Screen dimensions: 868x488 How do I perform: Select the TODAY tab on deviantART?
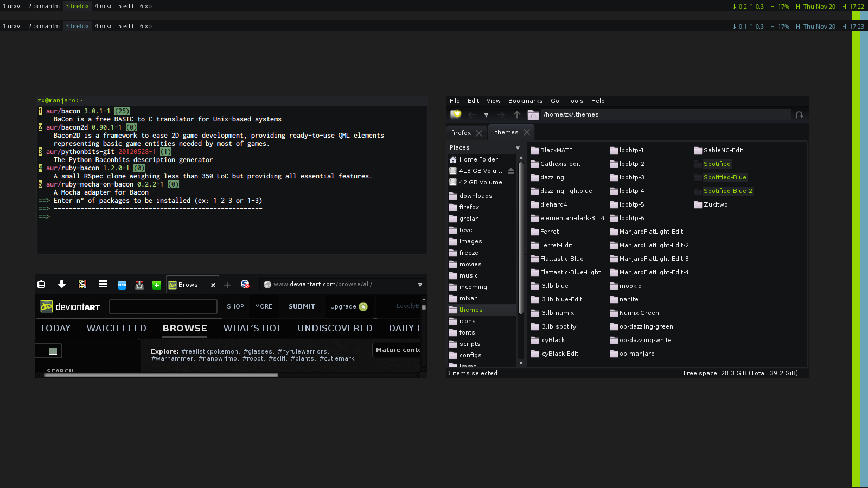55,328
